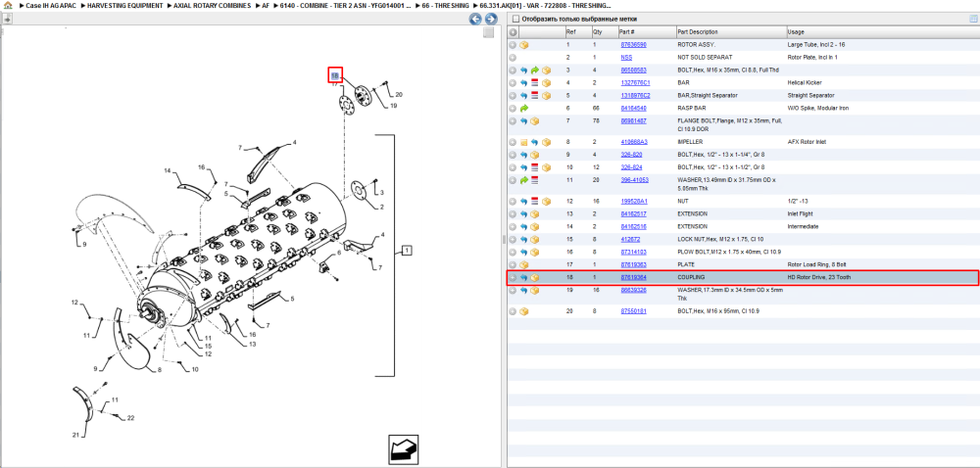Click circle add button in COUPLING row

(513, 277)
